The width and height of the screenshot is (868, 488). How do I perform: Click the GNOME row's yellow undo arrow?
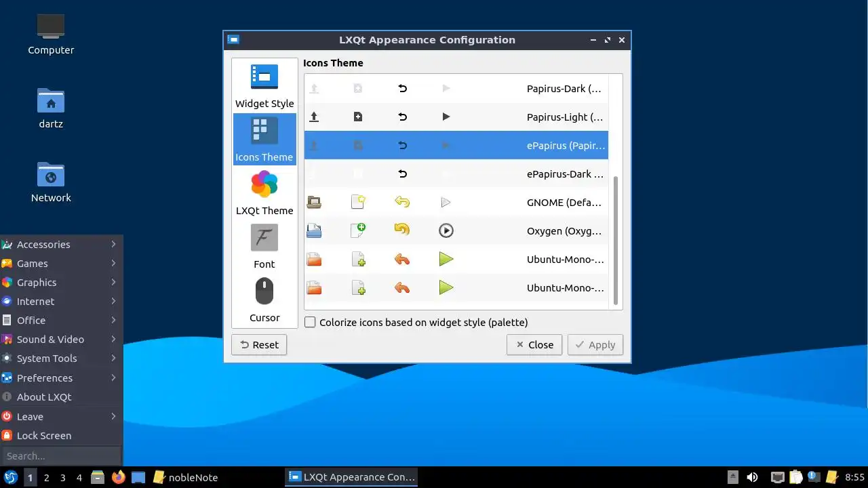point(402,202)
